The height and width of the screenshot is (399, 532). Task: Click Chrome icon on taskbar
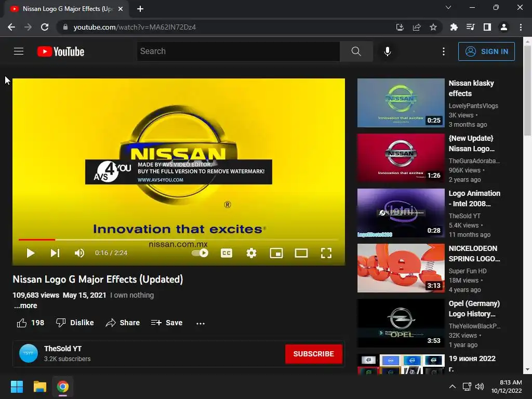pyautogui.click(x=62, y=387)
